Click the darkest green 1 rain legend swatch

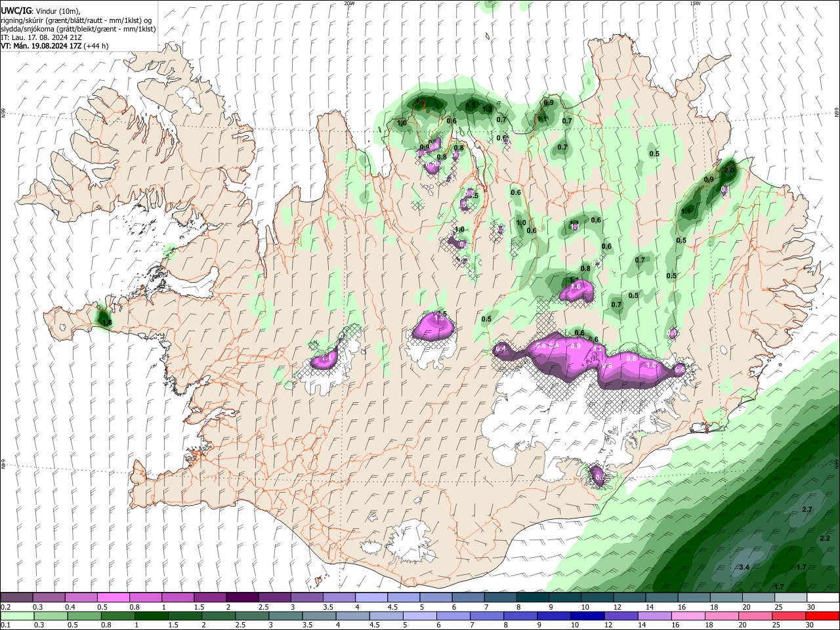151,616
